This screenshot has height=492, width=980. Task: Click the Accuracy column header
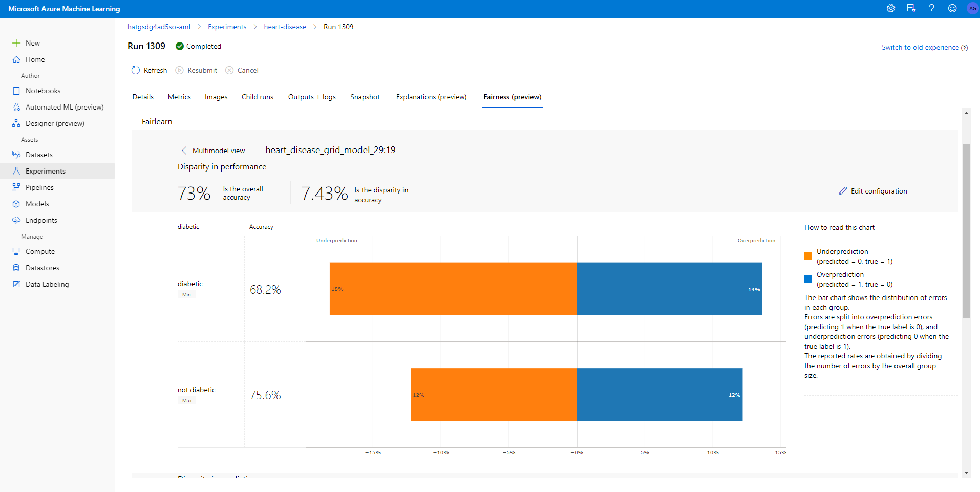click(x=261, y=227)
